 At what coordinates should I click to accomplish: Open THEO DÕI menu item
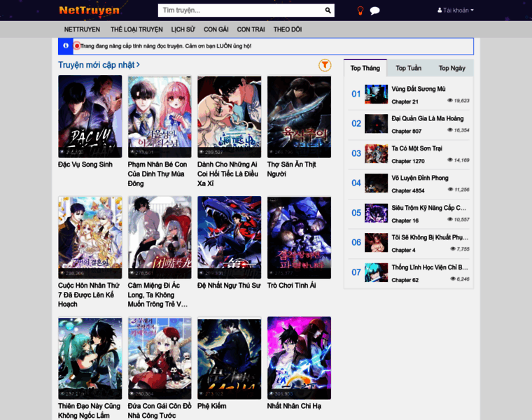pos(288,29)
